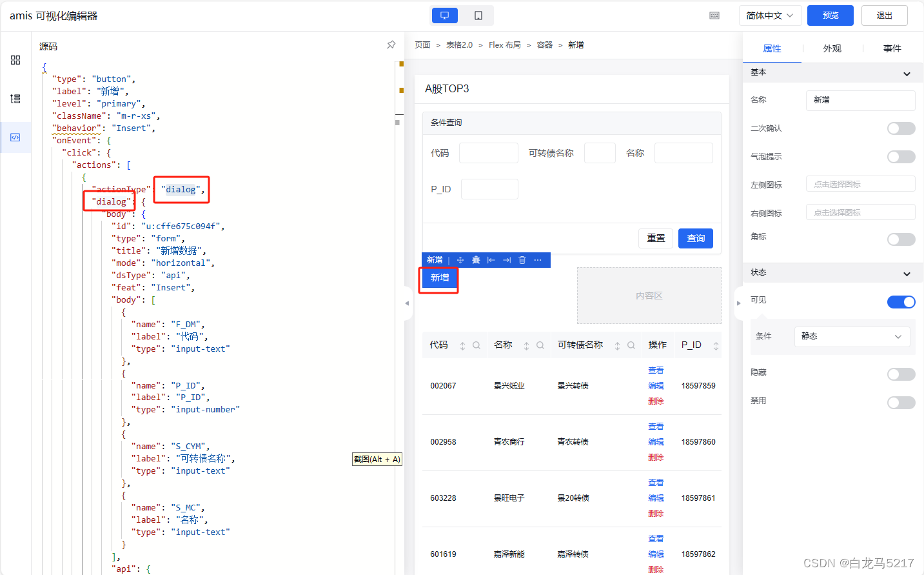Click 查看 link for row 002067

(656, 370)
